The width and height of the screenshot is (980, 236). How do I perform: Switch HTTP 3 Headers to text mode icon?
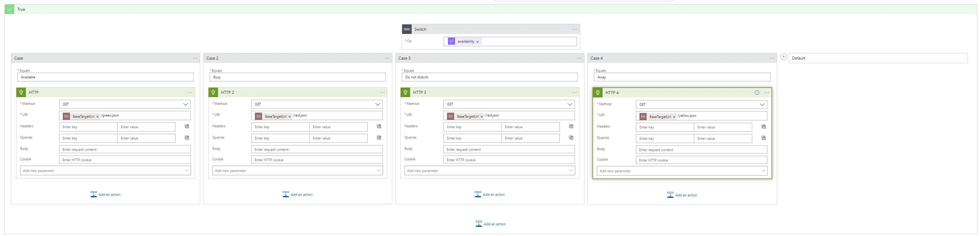(571, 126)
